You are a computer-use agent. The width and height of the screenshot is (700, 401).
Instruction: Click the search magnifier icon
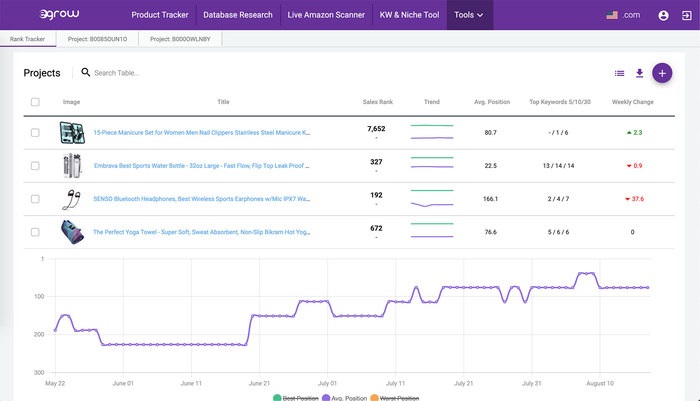(x=85, y=72)
